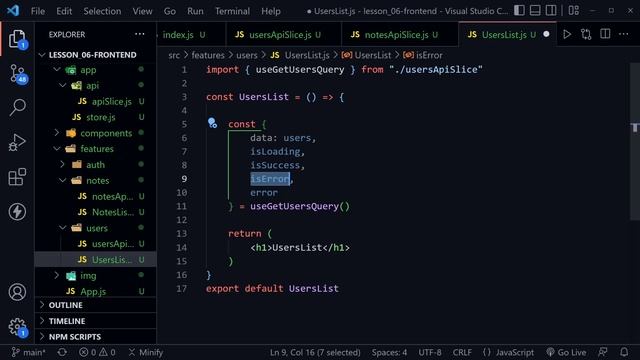The image size is (640, 360).
Task: Open apiSlice.js in explorer
Action: coord(96,101)
